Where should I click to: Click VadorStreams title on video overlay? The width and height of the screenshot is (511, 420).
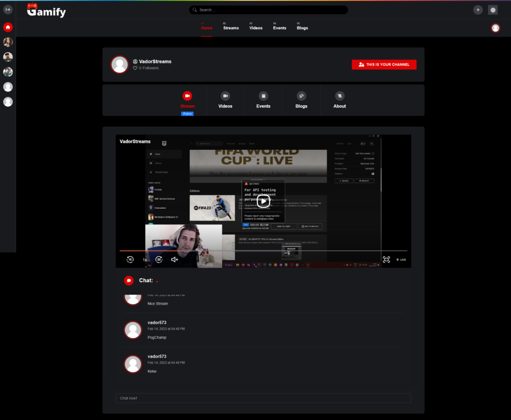coord(135,141)
